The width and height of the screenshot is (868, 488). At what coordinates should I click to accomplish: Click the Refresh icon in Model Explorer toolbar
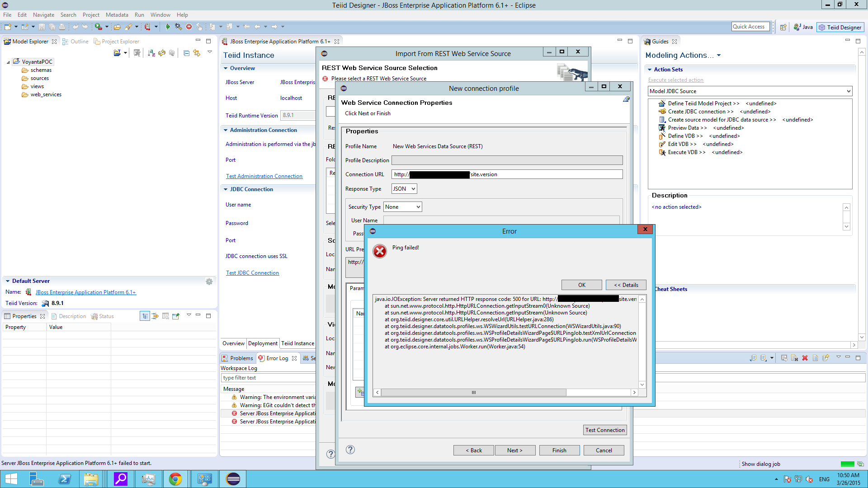coord(162,53)
